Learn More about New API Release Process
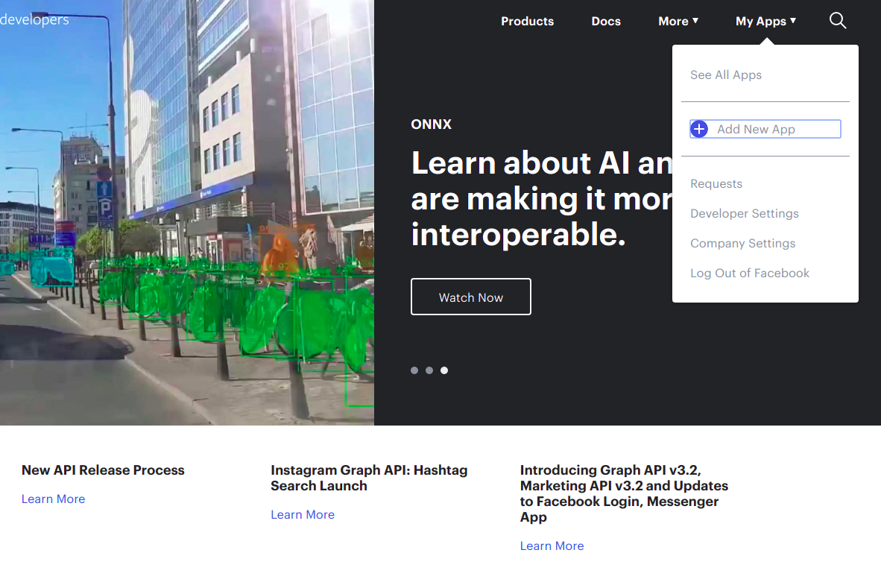 point(53,499)
